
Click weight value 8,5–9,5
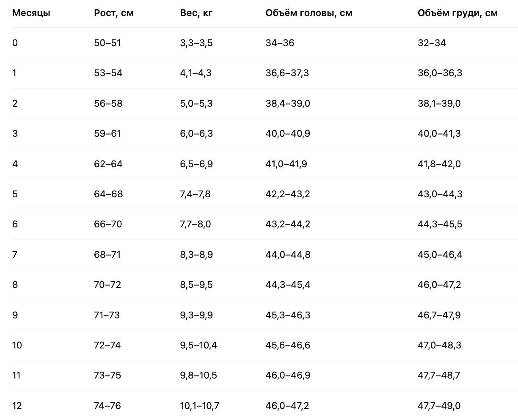tap(196, 285)
